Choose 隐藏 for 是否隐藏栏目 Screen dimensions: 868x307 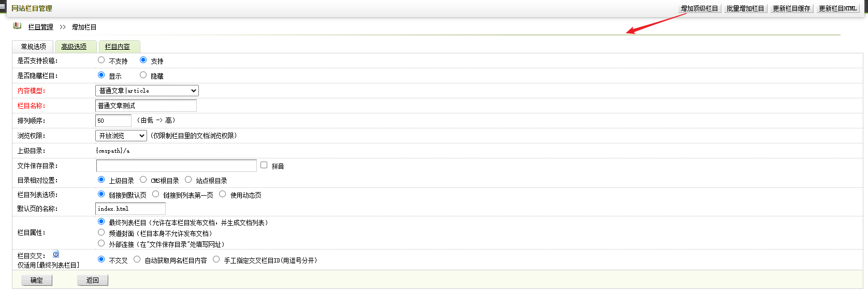(143, 75)
